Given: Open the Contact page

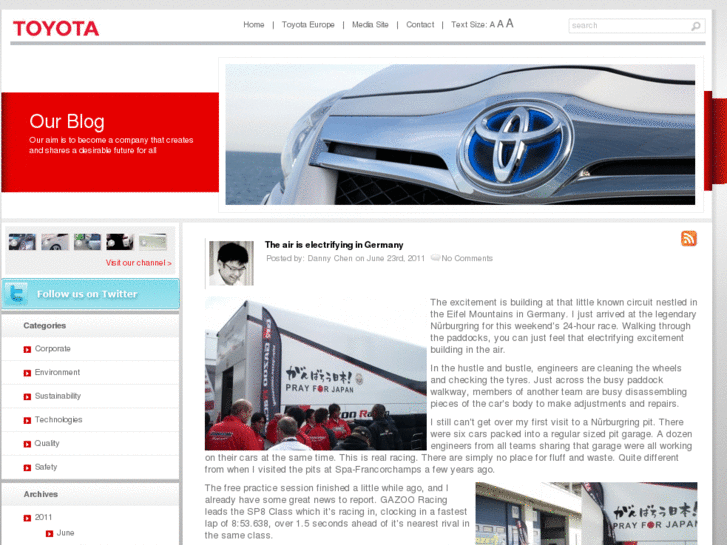Looking at the screenshot, I should click(420, 25).
